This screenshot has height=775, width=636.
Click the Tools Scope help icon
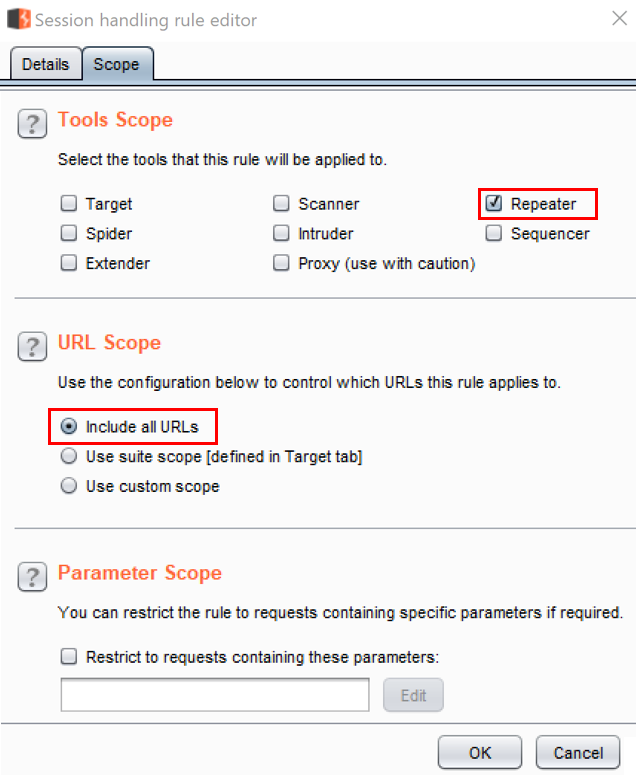(32, 124)
